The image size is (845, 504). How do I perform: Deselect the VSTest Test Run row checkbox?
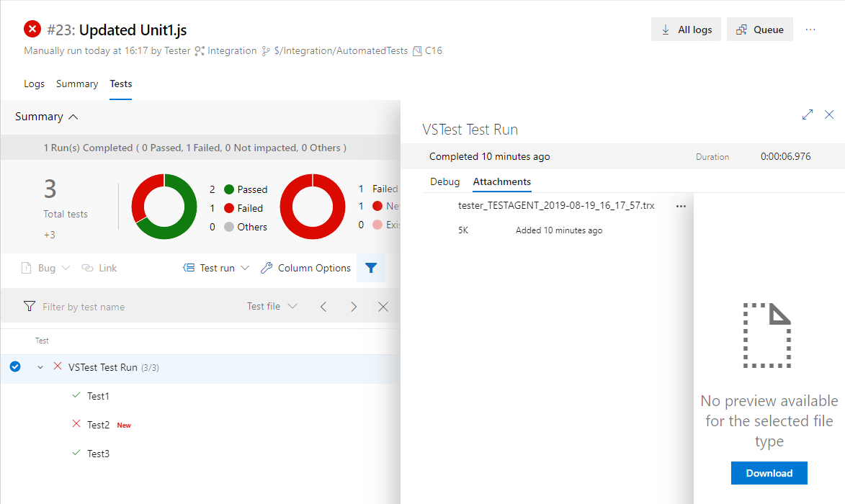click(x=14, y=366)
